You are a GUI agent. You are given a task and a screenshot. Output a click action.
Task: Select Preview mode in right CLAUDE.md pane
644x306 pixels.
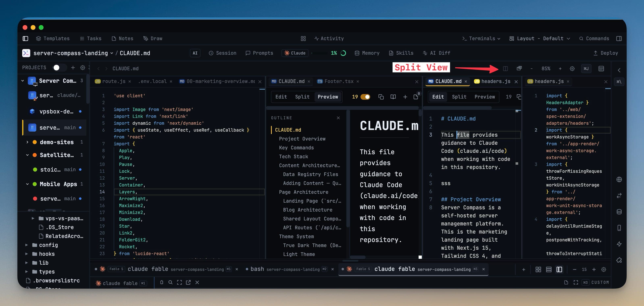point(485,97)
